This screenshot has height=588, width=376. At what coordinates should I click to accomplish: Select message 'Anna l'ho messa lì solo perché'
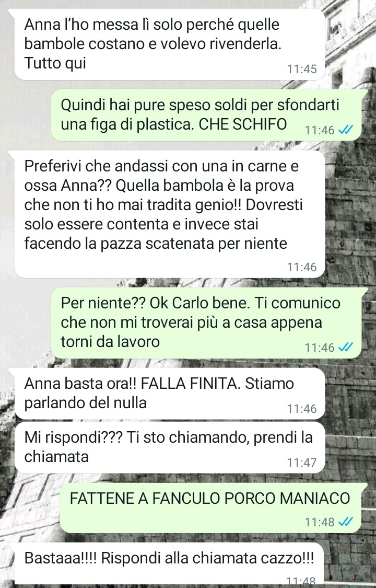[x=170, y=44]
